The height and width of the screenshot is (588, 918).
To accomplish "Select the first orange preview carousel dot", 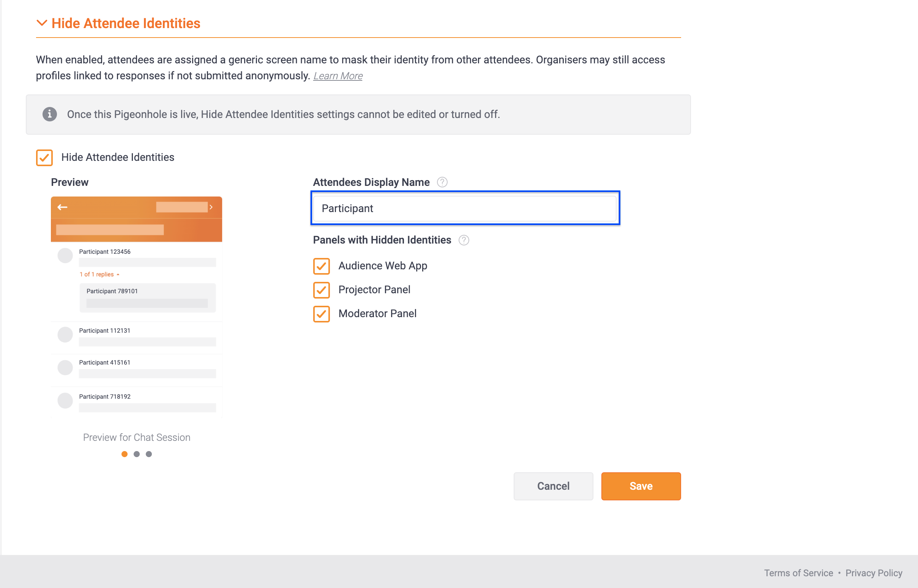I will pos(125,454).
